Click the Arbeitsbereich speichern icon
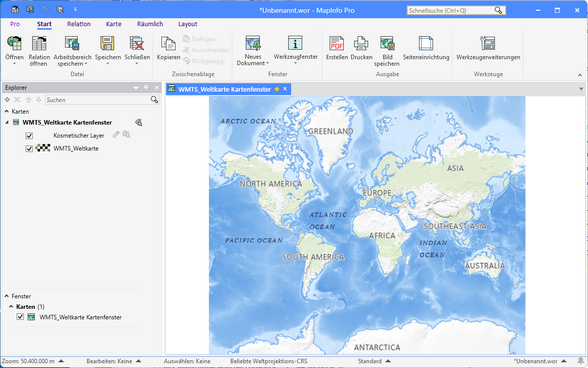 pos(72,43)
